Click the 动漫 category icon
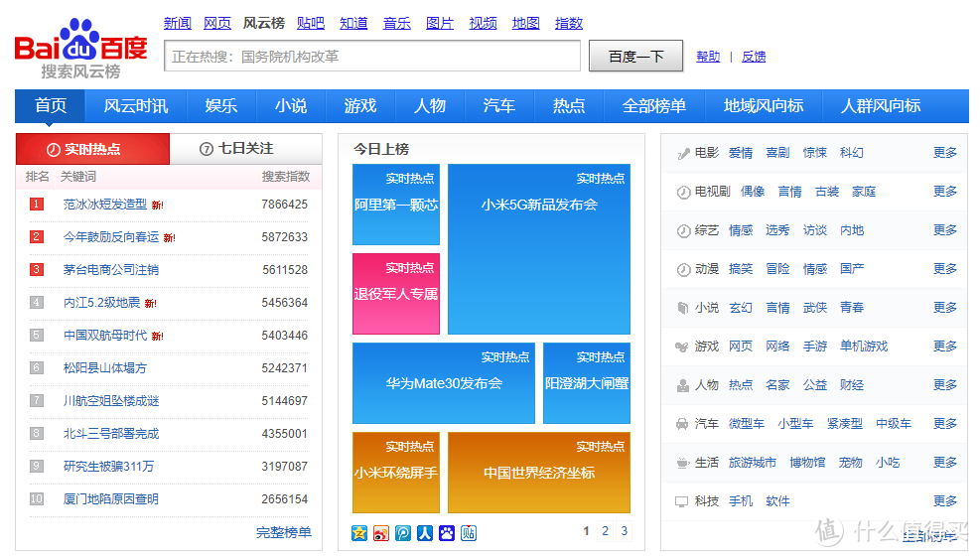Image resolution: width=980 pixels, height=557 pixels. pos(683,269)
